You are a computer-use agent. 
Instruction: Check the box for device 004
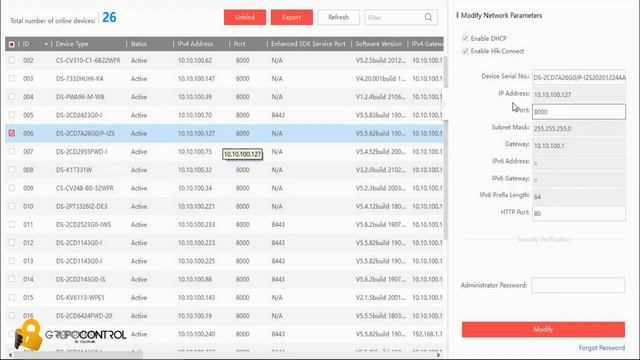pos(12,97)
